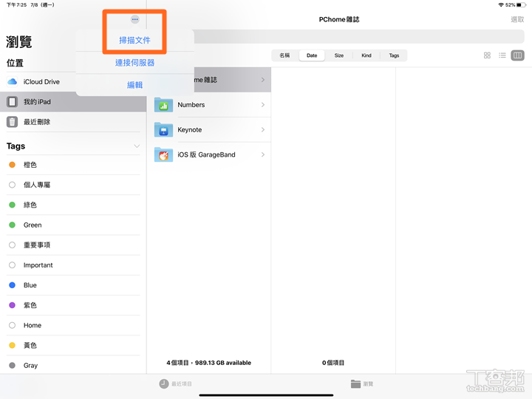The width and height of the screenshot is (532, 399).
Task: Select the 個人專屬 tag
Action: (73, 185)
